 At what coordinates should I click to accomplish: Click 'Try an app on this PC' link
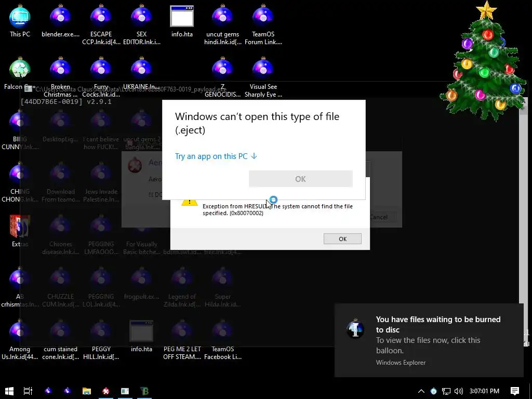(216, 156)
